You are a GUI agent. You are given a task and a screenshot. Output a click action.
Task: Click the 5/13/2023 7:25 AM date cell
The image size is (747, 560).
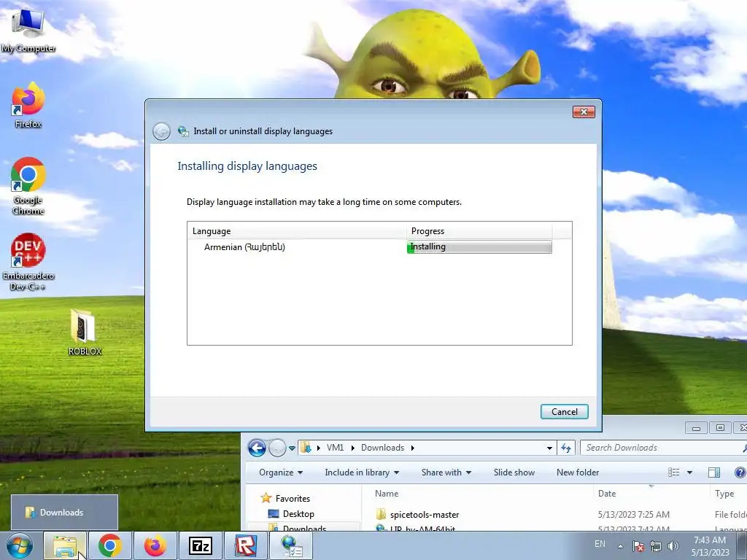[x=634, y=515]
